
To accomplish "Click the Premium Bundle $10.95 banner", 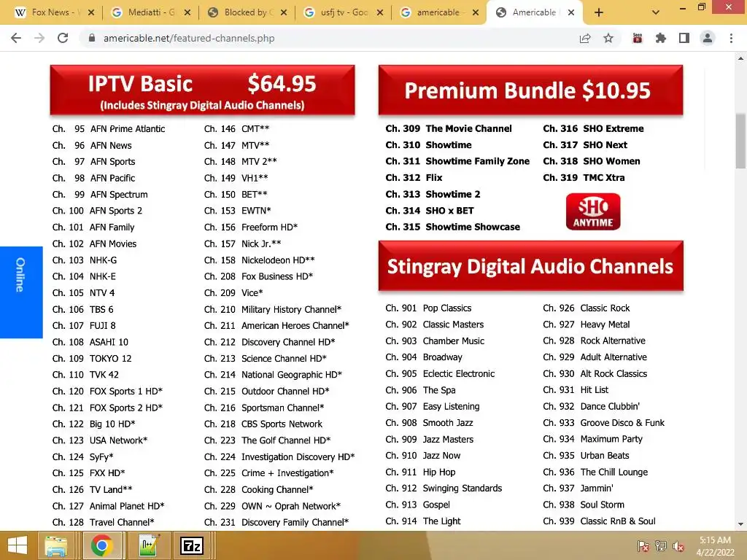I will click(x=531, y=90).
